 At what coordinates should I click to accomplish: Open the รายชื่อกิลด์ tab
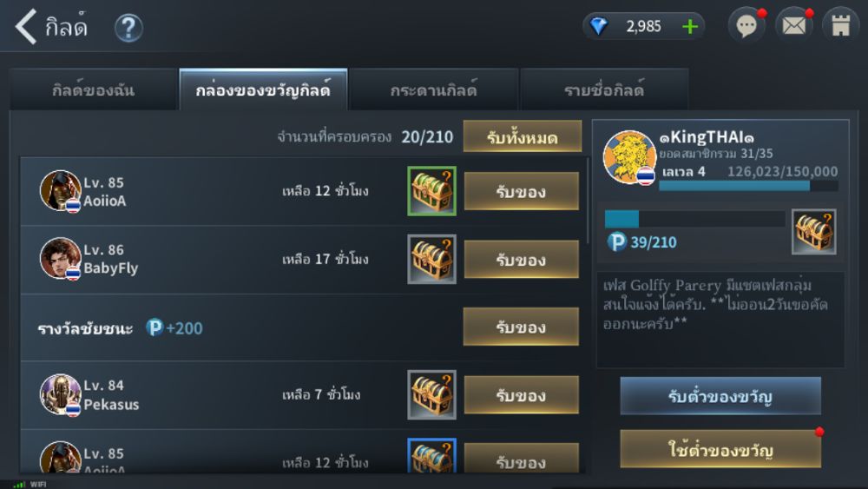click(x=604, y=89)
